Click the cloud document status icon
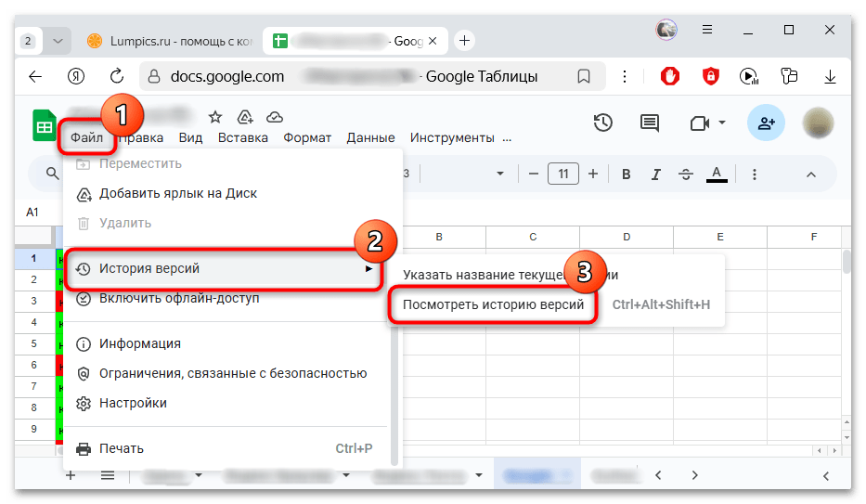The image size is (866, 504). pos(274,117)
